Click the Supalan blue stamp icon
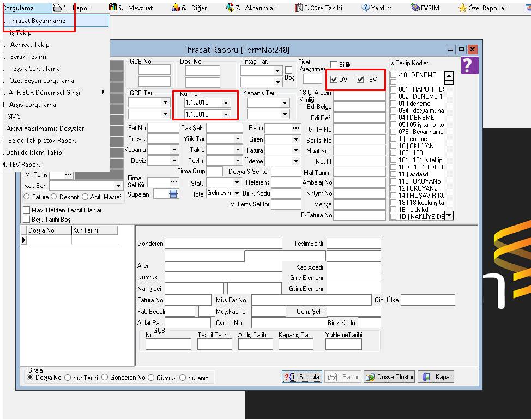Viewport: 531px width, 420px height. pyautogui.click(x=173, y=194)
